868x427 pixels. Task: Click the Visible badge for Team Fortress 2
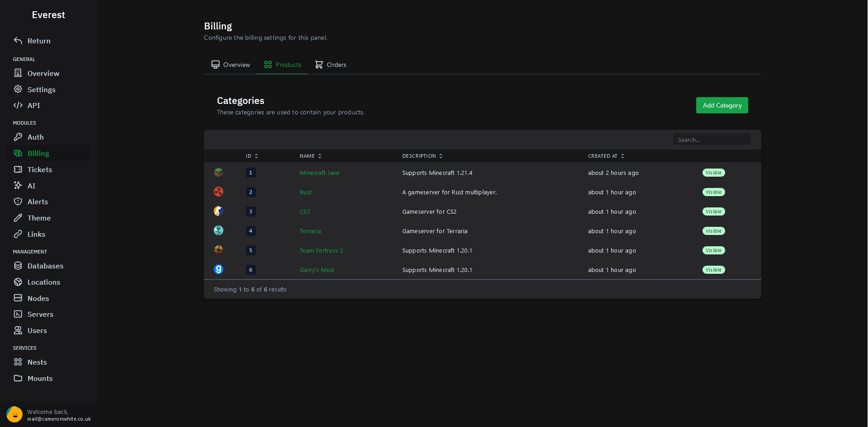pyautogui.click(x=713, y=250)
